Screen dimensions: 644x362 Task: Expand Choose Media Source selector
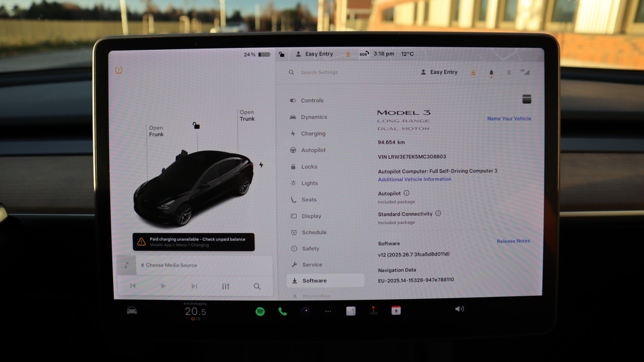click(x=171, y=265)
